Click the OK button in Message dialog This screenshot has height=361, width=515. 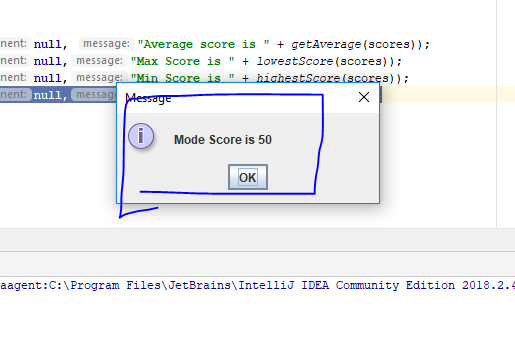point(248,177)
